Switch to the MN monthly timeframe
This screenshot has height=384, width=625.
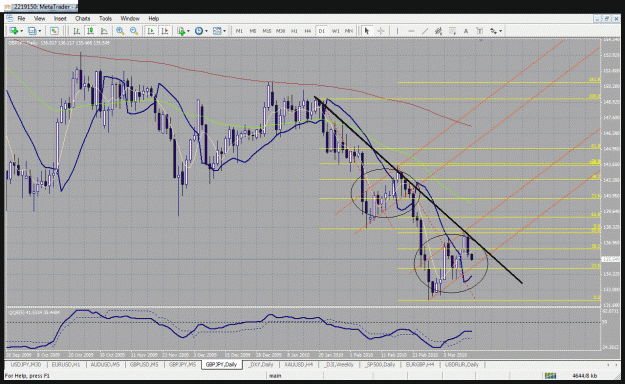[x=349, y=31]
